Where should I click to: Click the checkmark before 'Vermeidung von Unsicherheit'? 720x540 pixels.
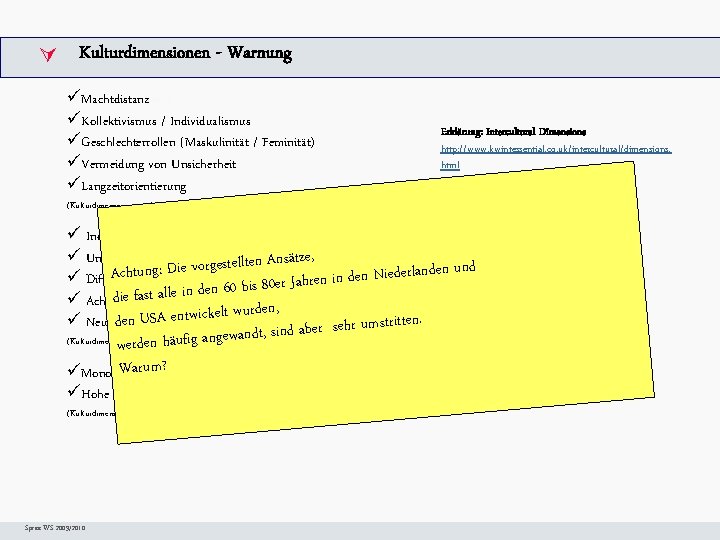(x=73, y=161)
